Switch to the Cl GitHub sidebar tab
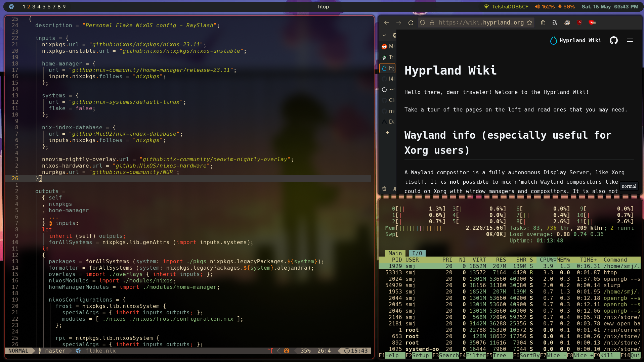The height and width of the screenshot is (362, 644). coord(387,100)
